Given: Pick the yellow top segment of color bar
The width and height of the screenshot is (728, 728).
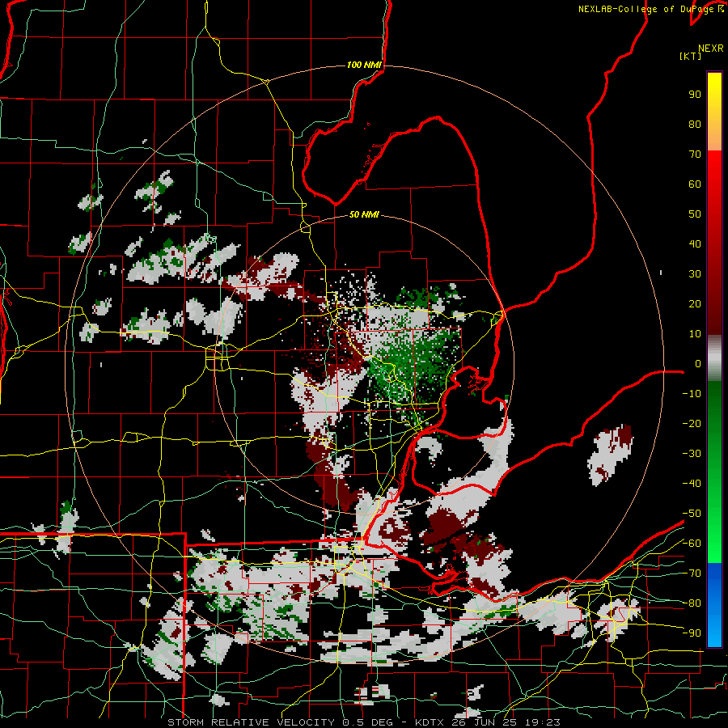Looking at the screenshot, I should coord(714,112).
